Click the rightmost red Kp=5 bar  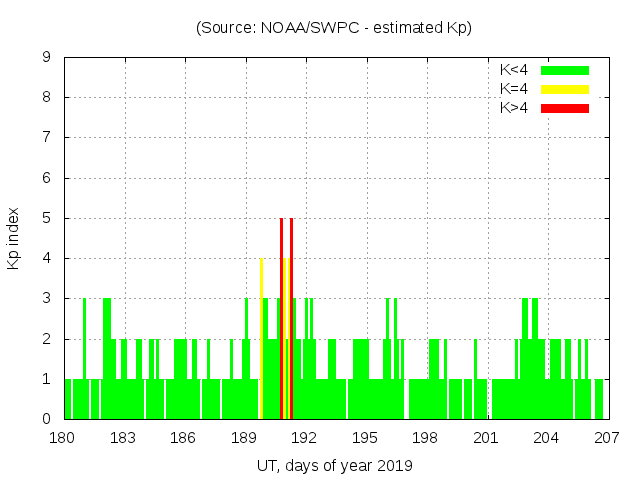click(x=291, y=318)
